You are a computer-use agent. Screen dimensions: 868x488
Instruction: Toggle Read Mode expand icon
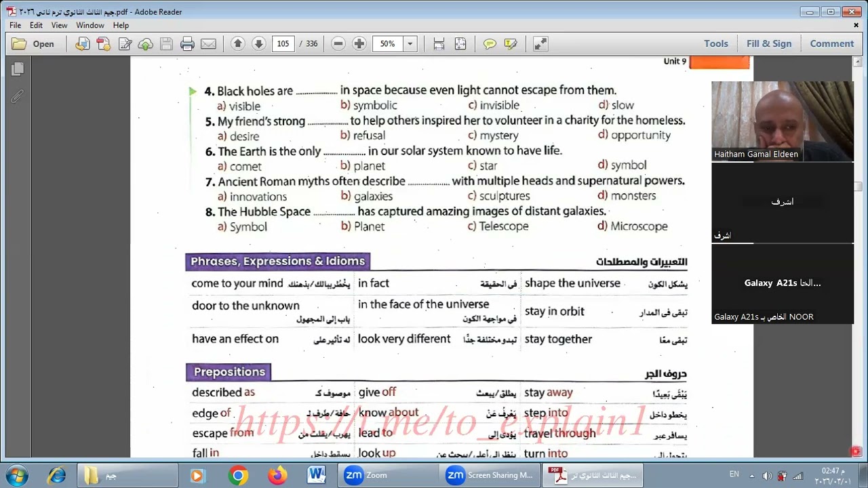(540, 44)
